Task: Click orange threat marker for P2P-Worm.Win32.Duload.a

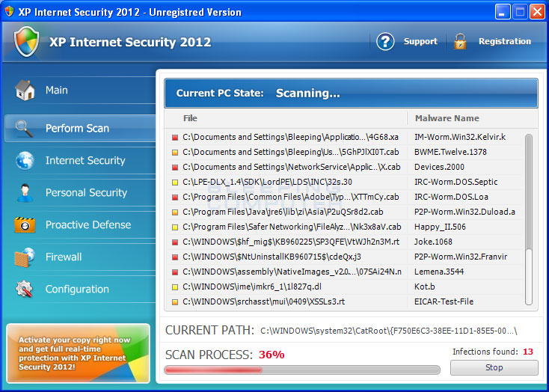Action: (x=175, y=212)
